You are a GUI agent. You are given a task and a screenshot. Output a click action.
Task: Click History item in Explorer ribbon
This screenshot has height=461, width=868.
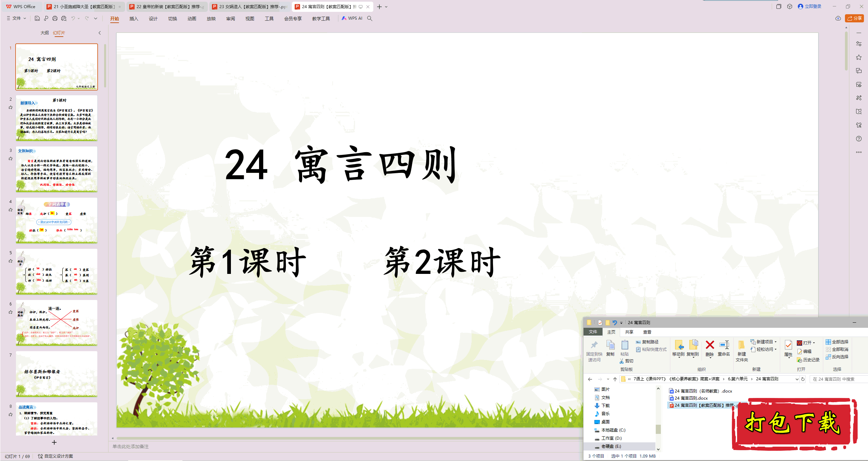808,360
